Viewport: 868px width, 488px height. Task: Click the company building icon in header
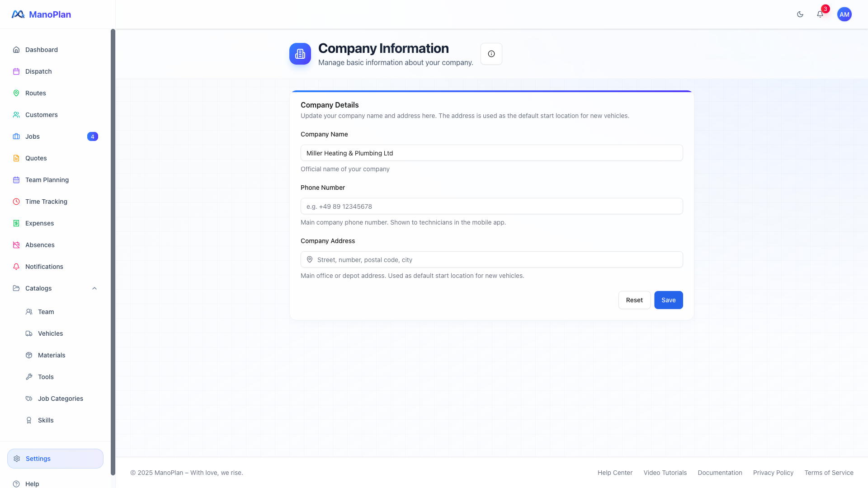click(x=300, y=54)
